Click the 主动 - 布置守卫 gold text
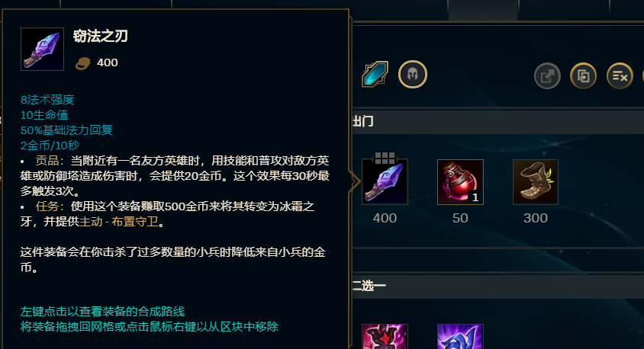The height and width of the screenshot is (349, 644). [x=119, y=222]
